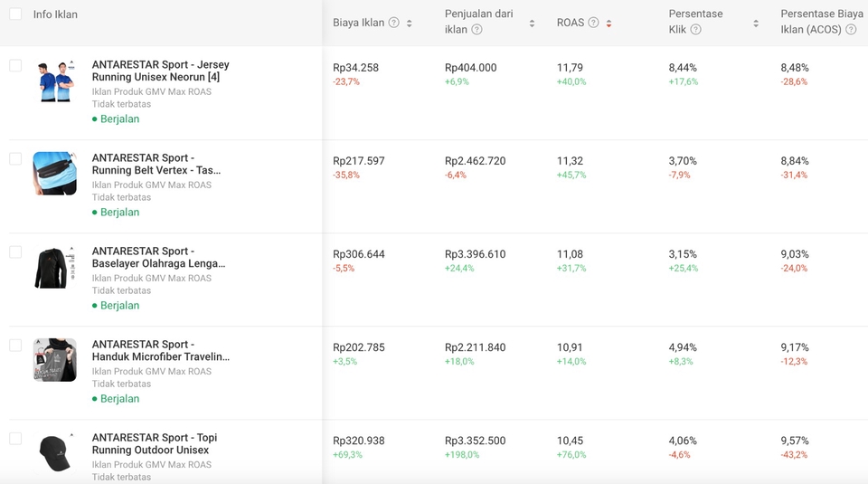Click Berjalan status of Baselayer row
Viewport: 868px width, 484px height.
click(116, 306)
